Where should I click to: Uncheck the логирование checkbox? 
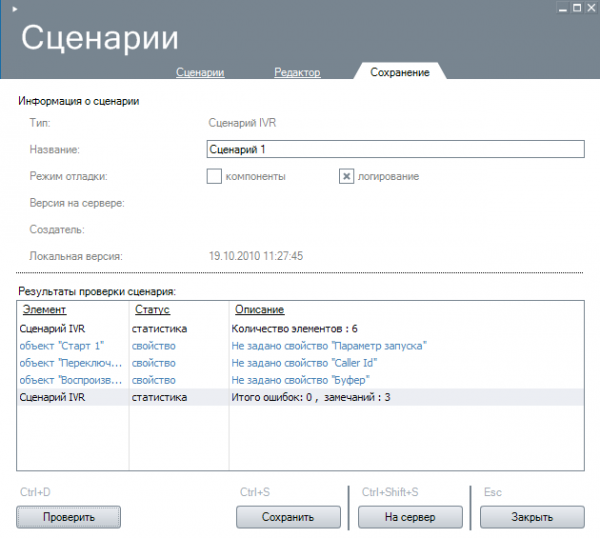346,176
